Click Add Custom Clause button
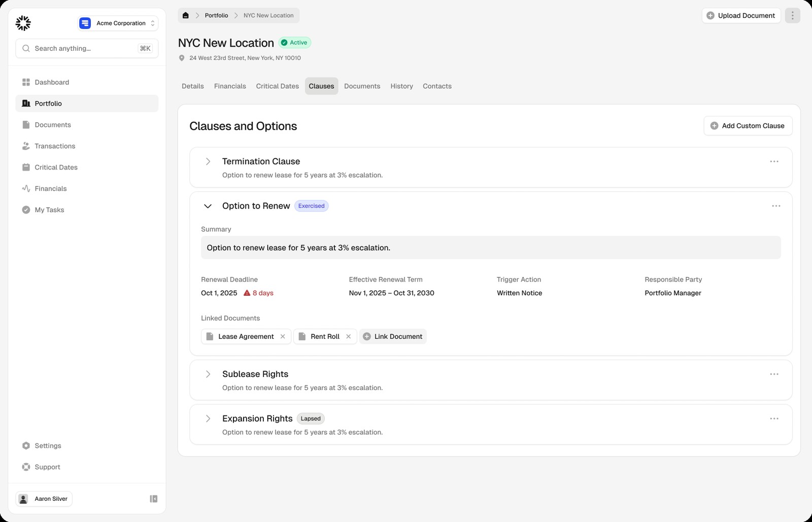812x522 pixels. click(748, 126)
